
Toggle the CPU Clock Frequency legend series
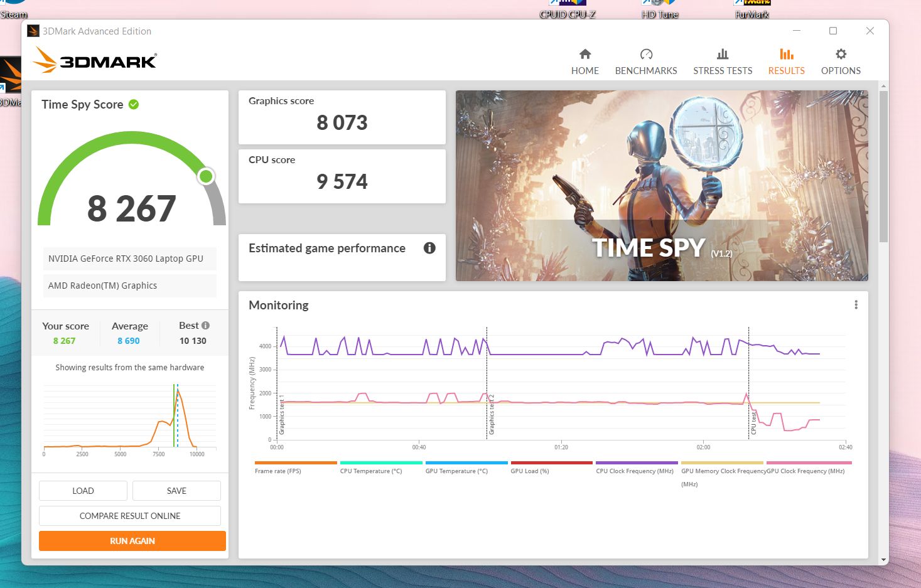click(x=637, y=468)
